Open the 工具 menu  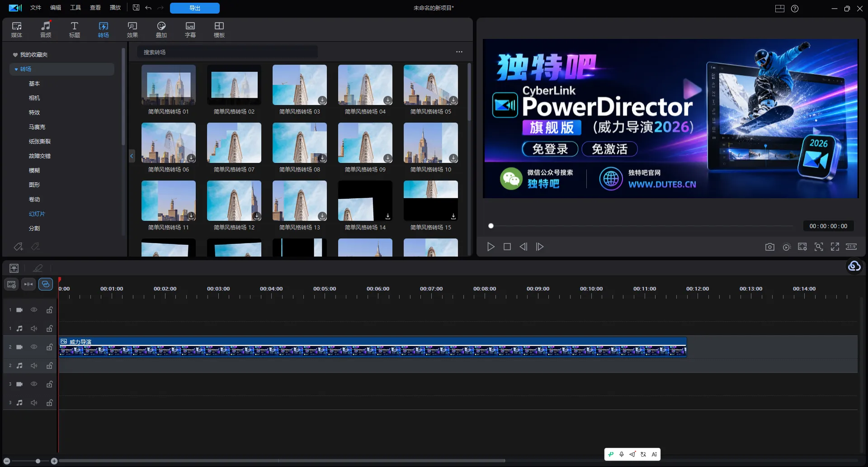pos(75,8)
